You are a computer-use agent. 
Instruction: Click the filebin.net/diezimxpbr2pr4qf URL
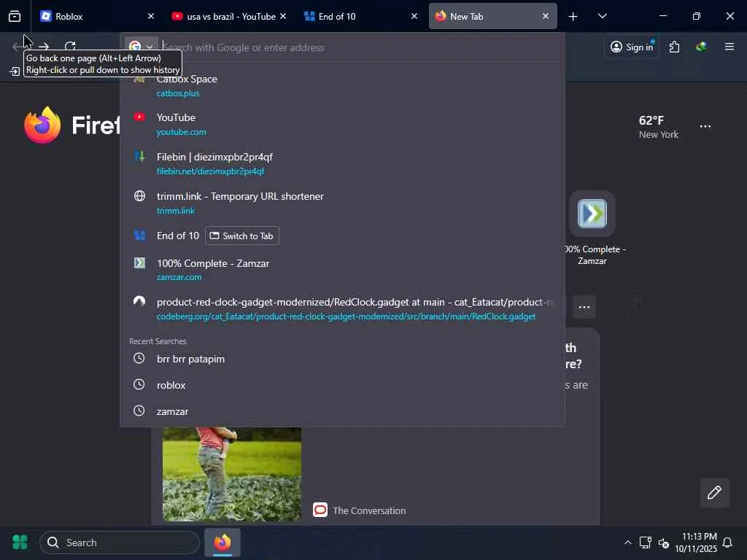[210, 171]
